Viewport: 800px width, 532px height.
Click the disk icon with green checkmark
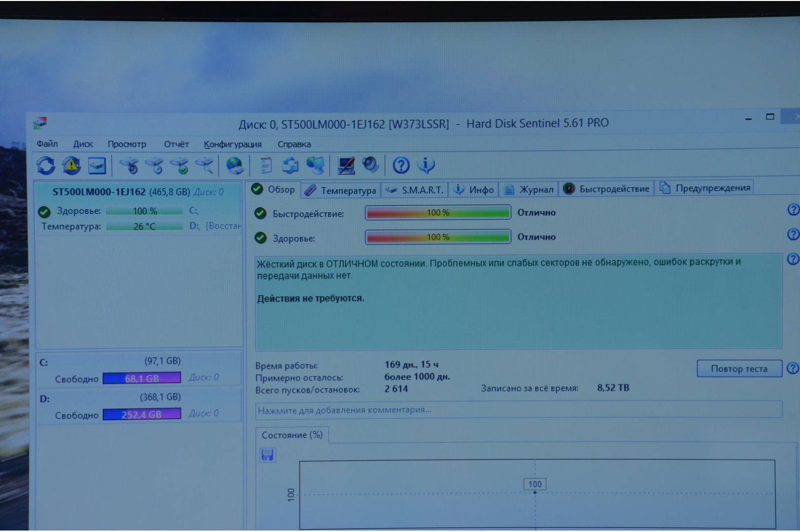coord(180,166)
